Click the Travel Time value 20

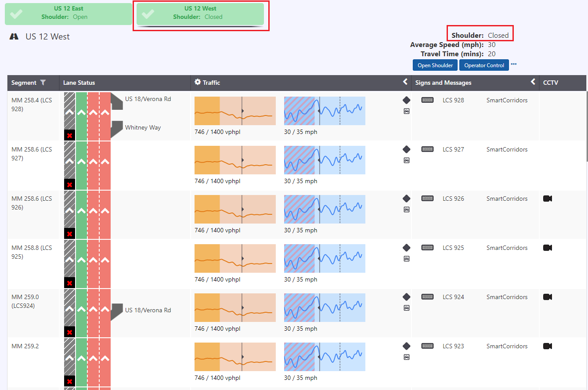coord(492,54)
